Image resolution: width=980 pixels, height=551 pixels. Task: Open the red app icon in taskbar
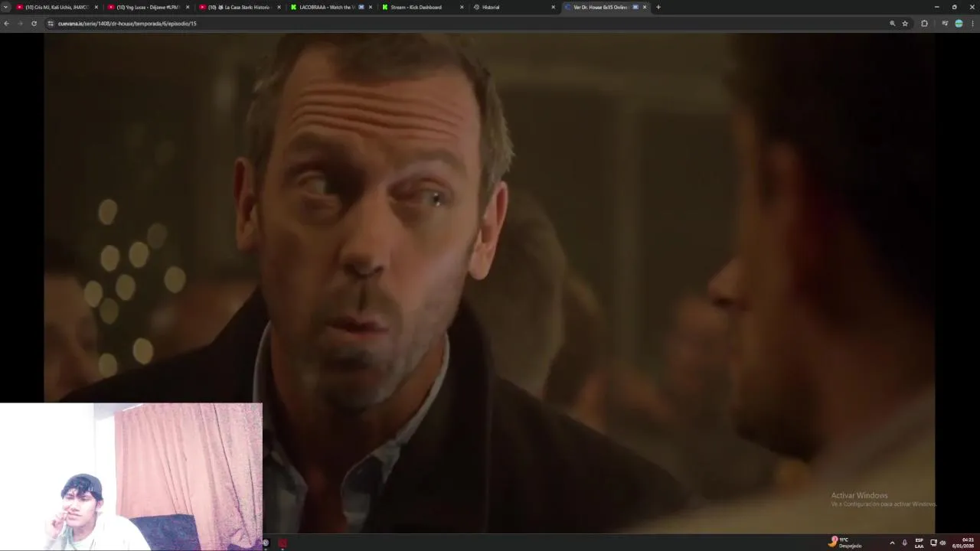283,543
